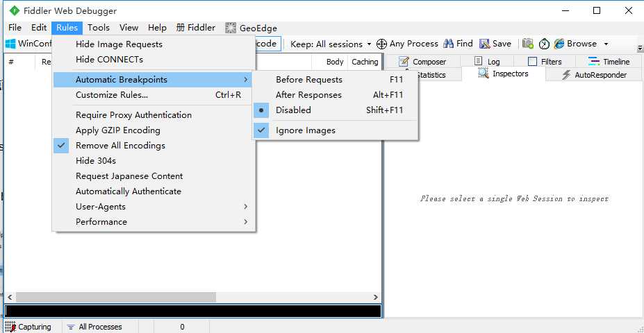Open the Timeline tab
This screenshot has width=644, height=333.
pos(609,62)
